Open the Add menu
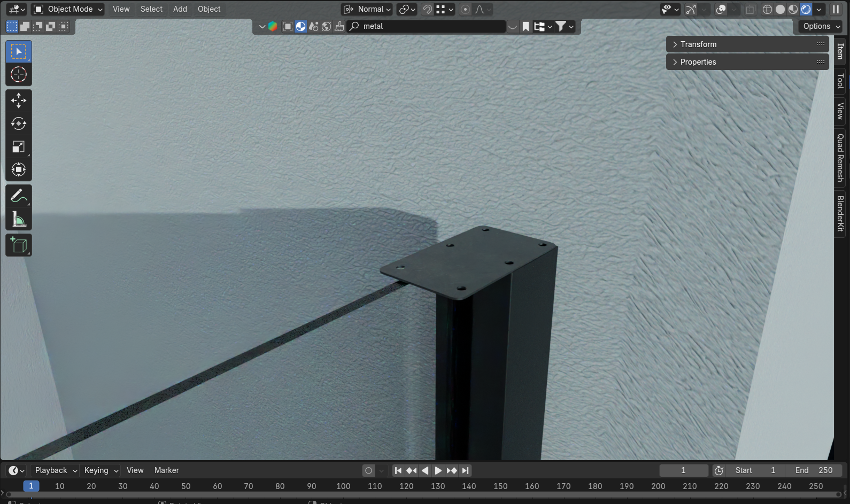 (180, 9)
